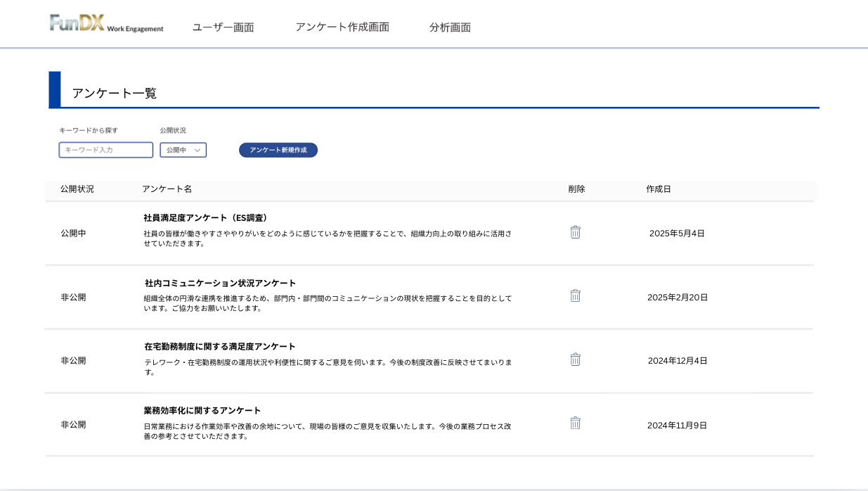Click the 作成日 column header
The image size is (868, 491).
pos(659,189)
